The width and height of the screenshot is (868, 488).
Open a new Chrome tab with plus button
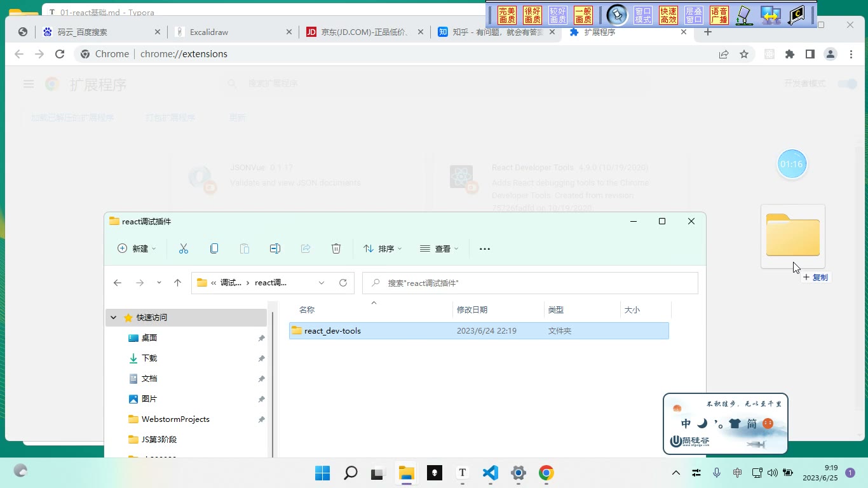coord(708,32)
